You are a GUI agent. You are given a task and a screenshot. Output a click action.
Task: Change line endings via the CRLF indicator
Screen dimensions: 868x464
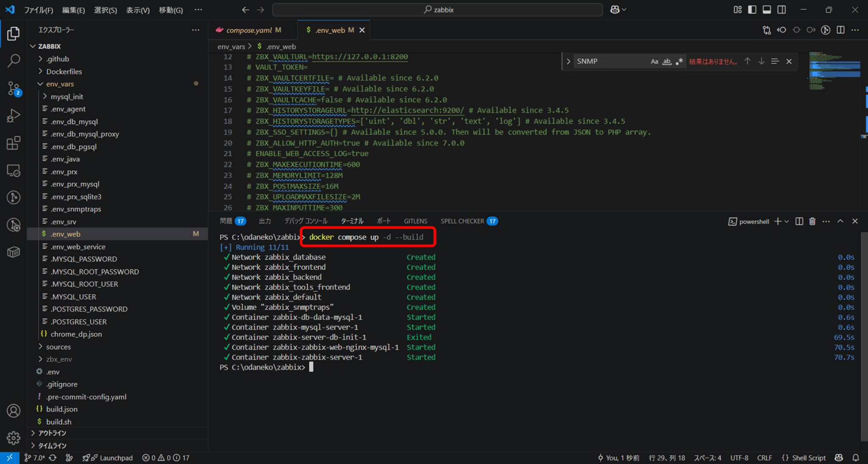765,458
